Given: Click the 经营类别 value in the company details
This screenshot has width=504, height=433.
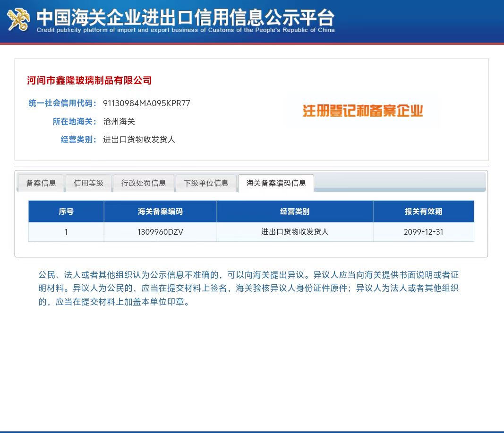Looking at the screenshot, I should click(139, 139).
